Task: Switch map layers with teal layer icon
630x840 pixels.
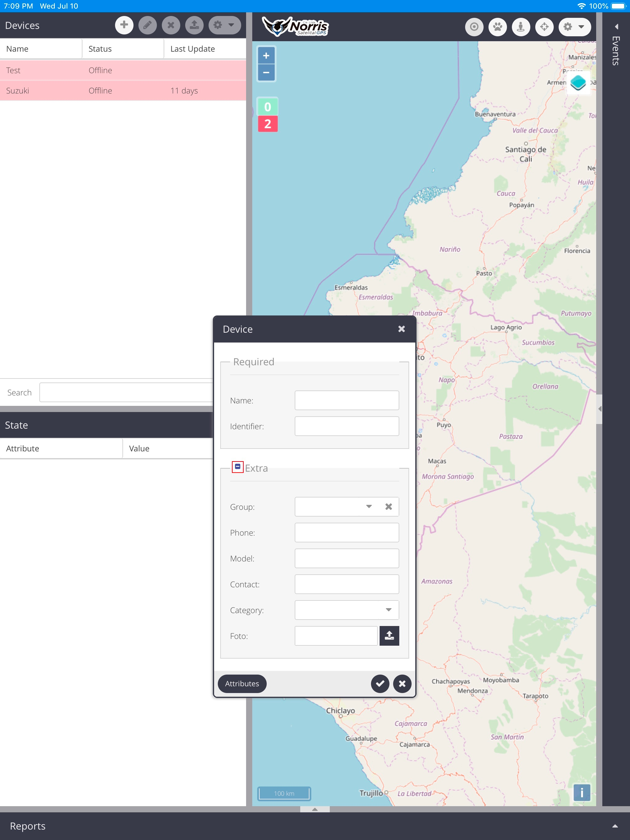Action: click(x=578, y=83)
